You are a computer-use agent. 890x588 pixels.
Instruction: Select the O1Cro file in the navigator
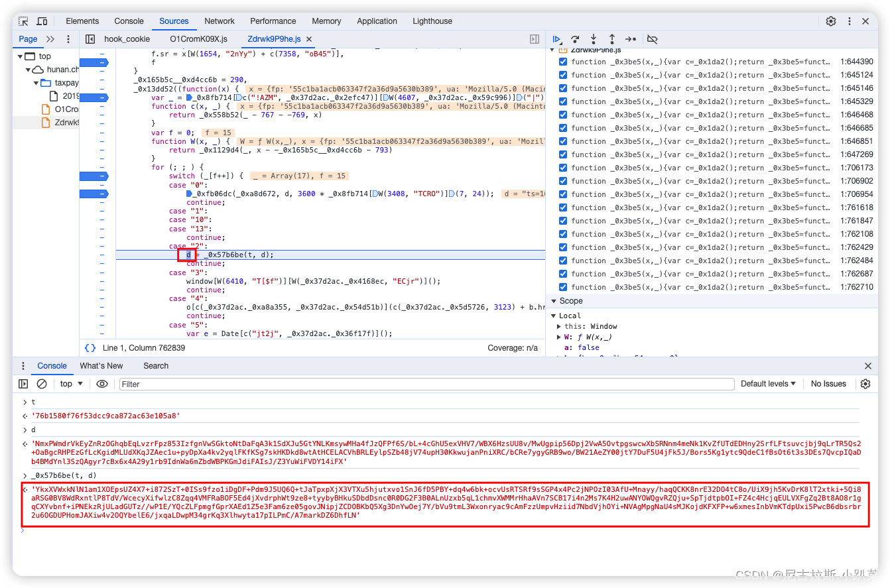[x=60, y=109]
